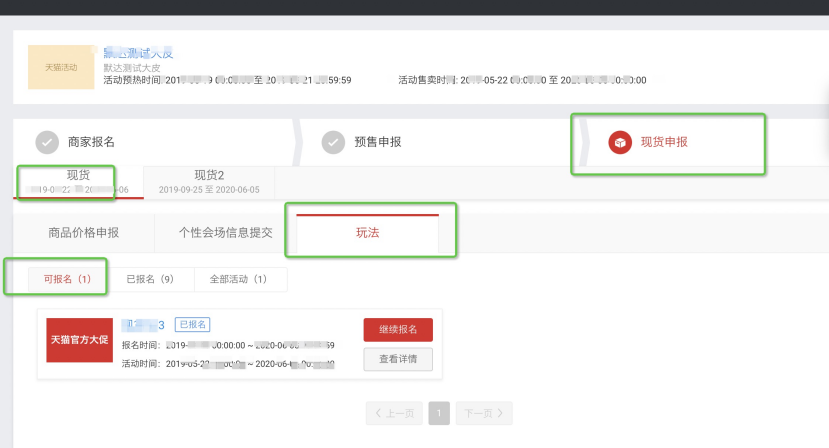This screenshot has width=829, height=448.
Task: Click the 预售申报 checkmark step icon
Action: [x=333, y=142]
